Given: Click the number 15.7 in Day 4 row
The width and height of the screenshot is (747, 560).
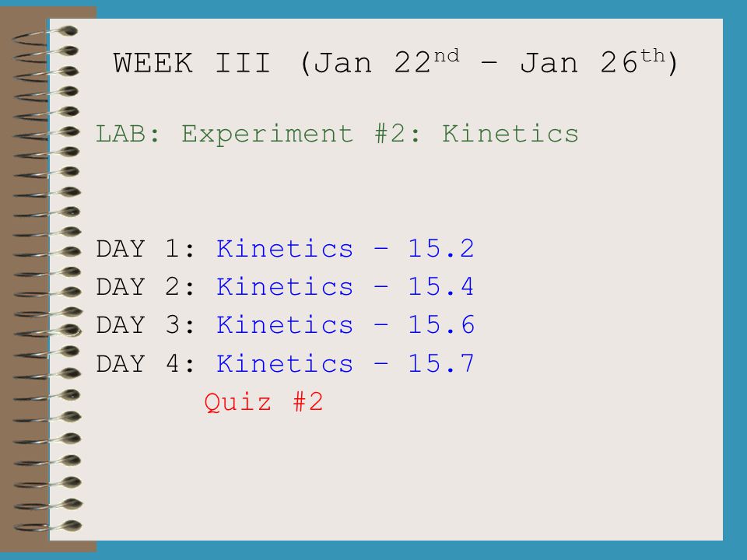Looking at the screenshot, I should 441,364.
